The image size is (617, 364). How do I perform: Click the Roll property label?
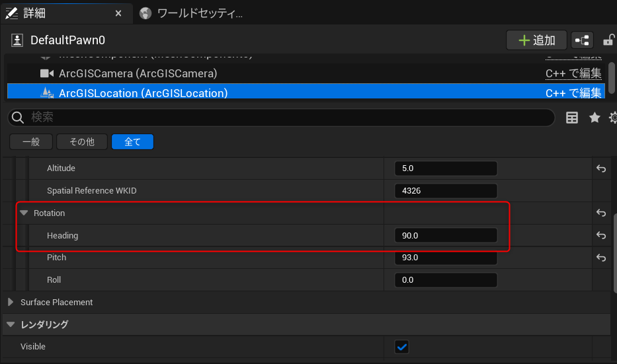click(x=54, y=280)
